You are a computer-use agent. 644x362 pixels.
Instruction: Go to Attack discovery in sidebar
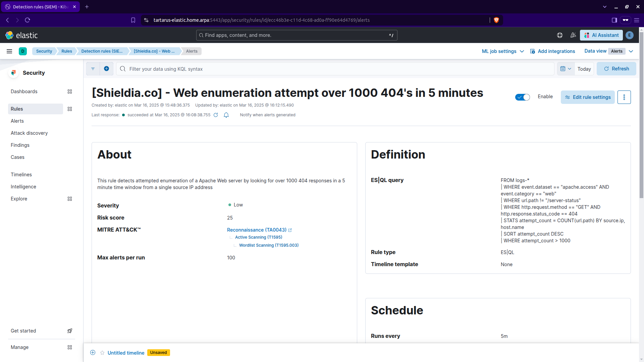29,133
